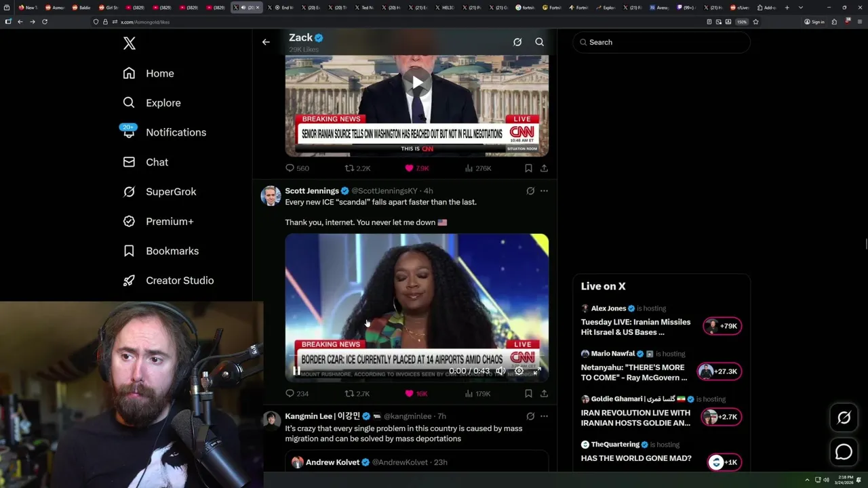868x488 pixels.
Task: Reply to the post with 560 comments
Action: pyautogui.click(x=297, y=168)
